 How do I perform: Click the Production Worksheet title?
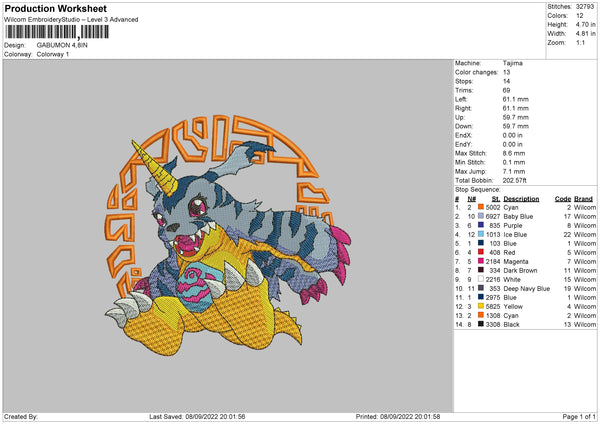[x=55, y=8]
